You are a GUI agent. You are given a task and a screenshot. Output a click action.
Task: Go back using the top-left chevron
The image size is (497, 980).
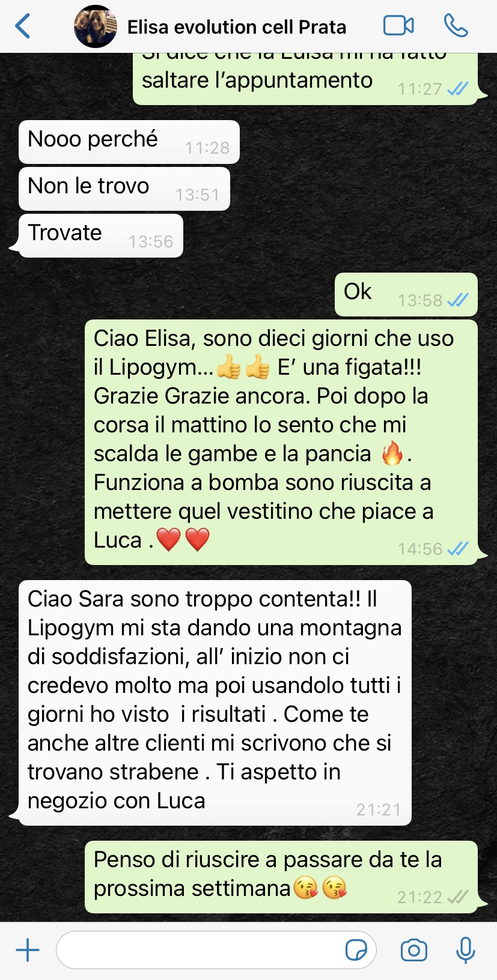coord(23,26)
